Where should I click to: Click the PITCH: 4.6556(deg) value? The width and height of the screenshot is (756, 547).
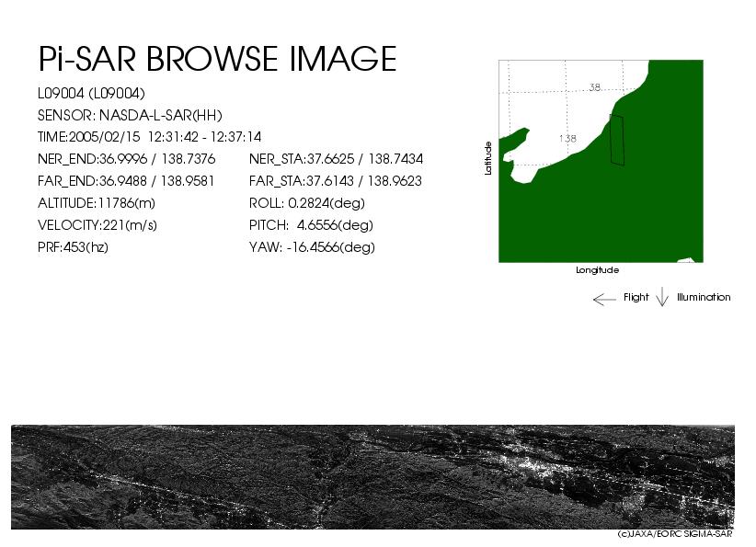click(x=312, y=225)
